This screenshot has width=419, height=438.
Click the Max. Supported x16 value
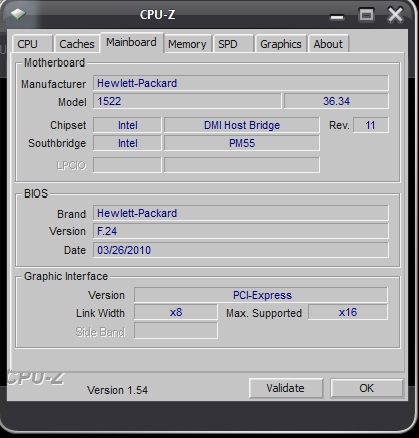(348, 312)
